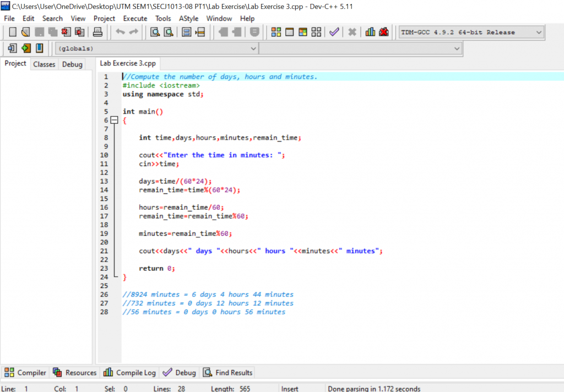This screenshot has height=392, width=564.
Task: Open an existing file
Action: pos(25,31)
